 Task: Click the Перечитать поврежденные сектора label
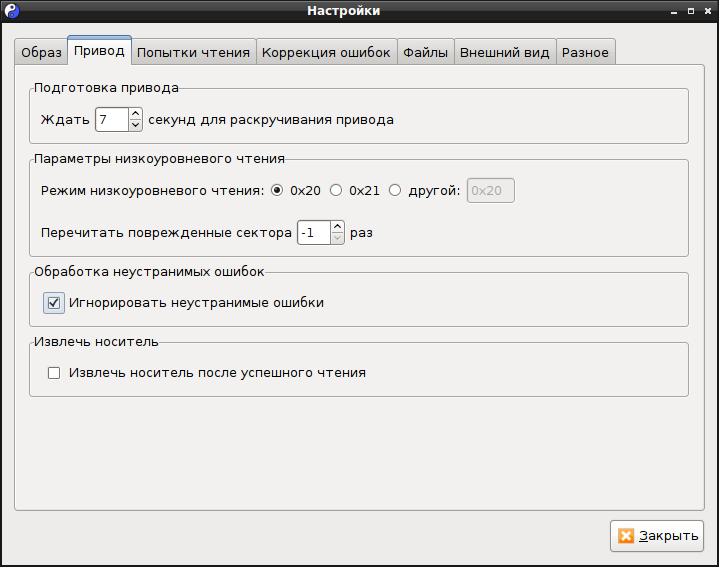(166, 232)
